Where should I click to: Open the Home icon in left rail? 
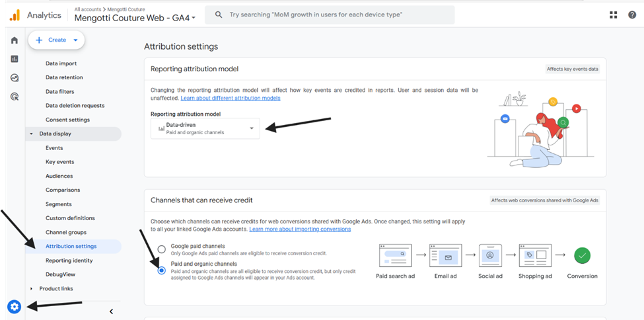click(15, 40)
